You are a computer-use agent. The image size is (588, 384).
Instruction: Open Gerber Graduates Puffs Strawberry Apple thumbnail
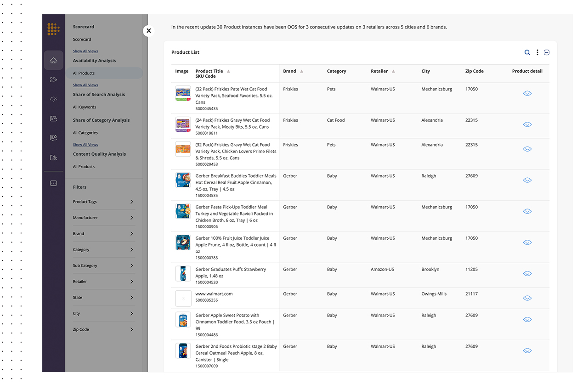coord(183,273)
